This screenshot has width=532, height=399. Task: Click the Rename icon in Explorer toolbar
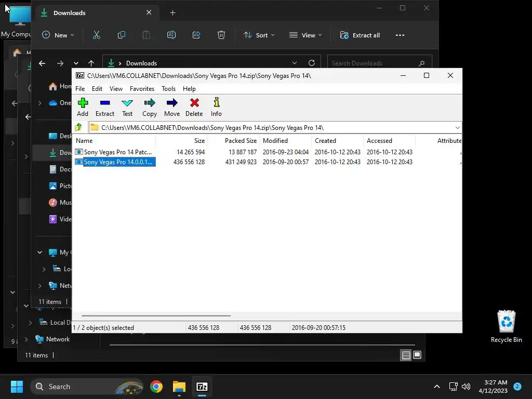click(x=171, y=35)
